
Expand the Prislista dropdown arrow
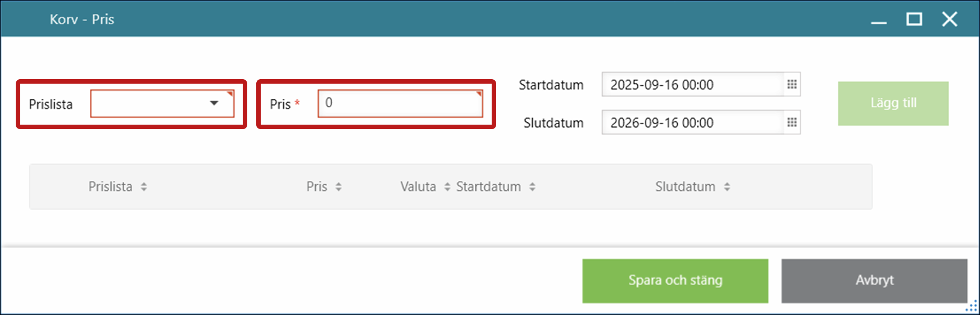tap(214, 103)
